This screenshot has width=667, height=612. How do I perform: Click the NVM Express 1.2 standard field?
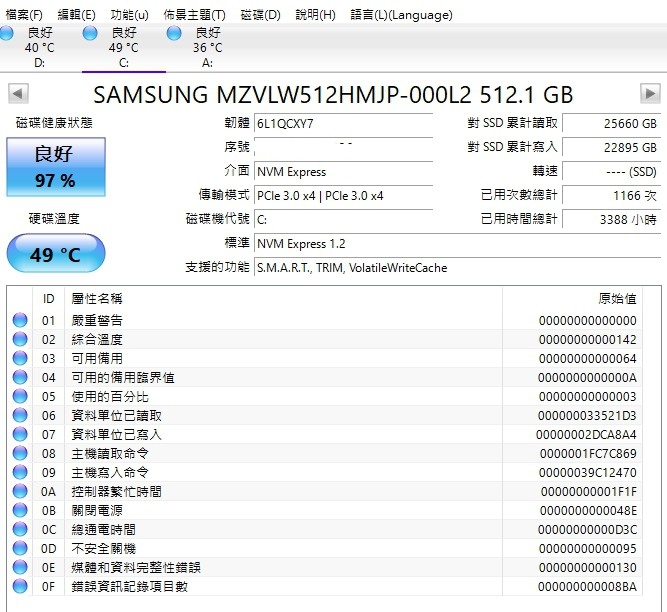point(457,244)
